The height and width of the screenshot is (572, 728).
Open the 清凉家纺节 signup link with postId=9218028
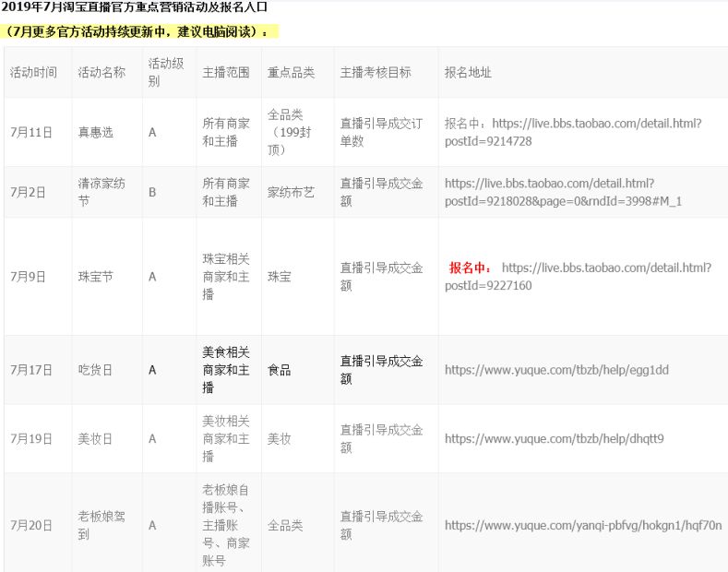tap(563, 192)
